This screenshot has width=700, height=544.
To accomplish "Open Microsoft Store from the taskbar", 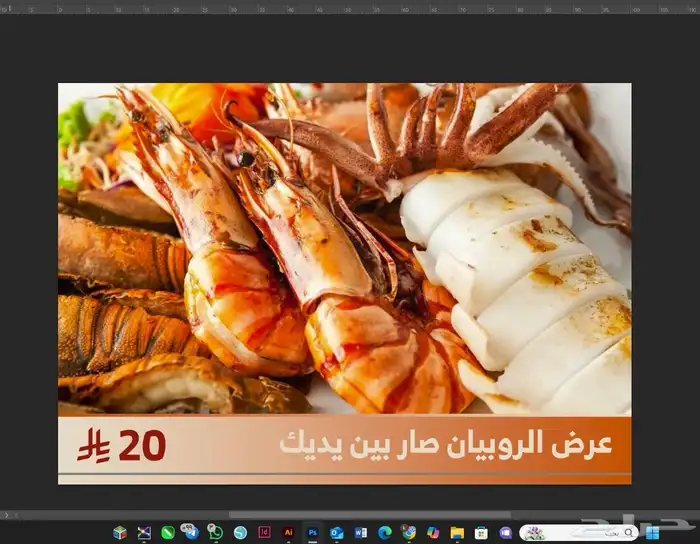I will [481, 532].
